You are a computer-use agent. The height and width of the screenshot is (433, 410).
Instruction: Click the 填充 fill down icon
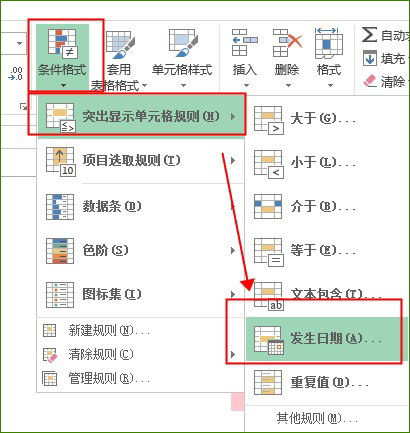[x=370, y=59]
